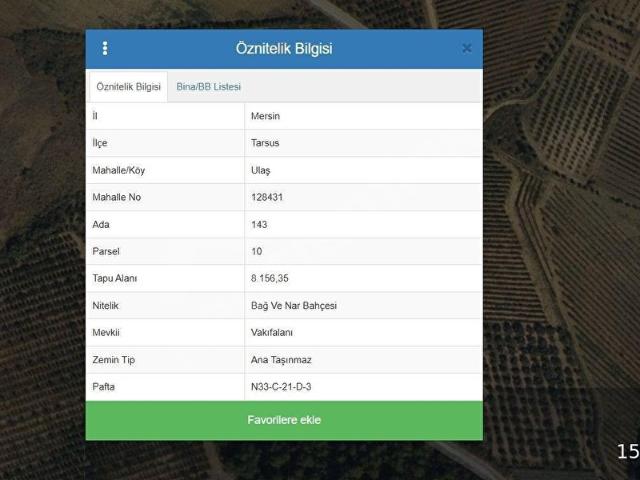The height and width of the screenshot is (480, 640).
Task: Click the Ada row label
Action: [x=101, y=224]
